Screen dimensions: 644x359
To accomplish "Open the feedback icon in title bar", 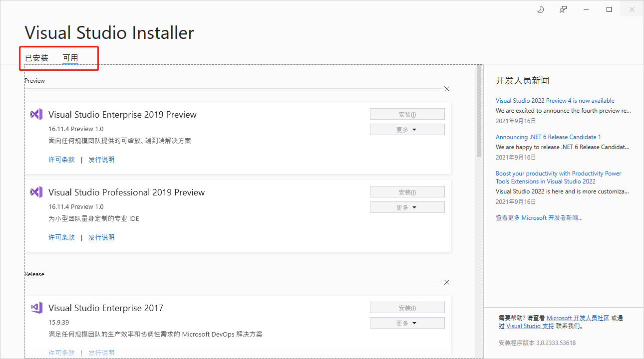I will pos(563,9).
